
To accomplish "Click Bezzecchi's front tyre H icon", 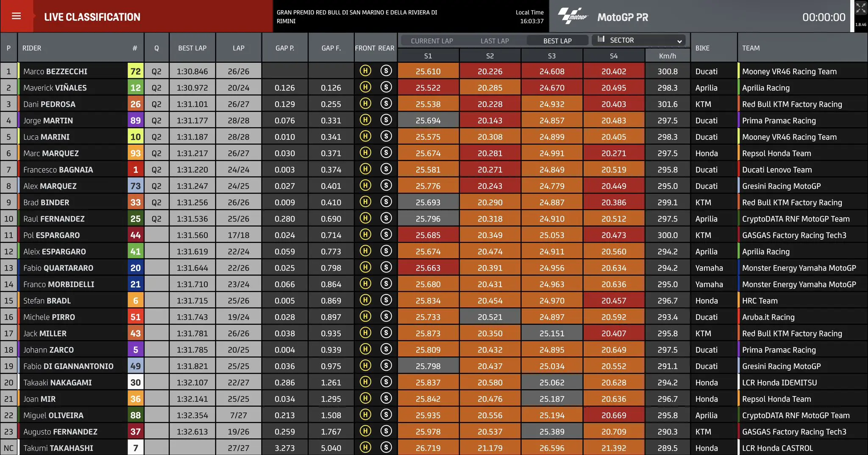I will [x=365, y=71].
